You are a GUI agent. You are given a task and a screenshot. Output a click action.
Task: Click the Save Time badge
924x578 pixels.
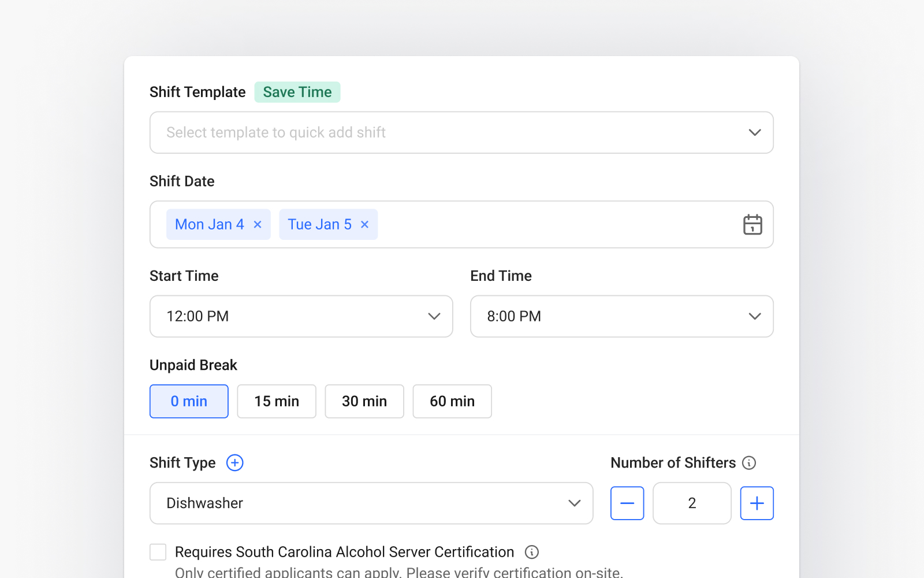click(x=297, y=92)
